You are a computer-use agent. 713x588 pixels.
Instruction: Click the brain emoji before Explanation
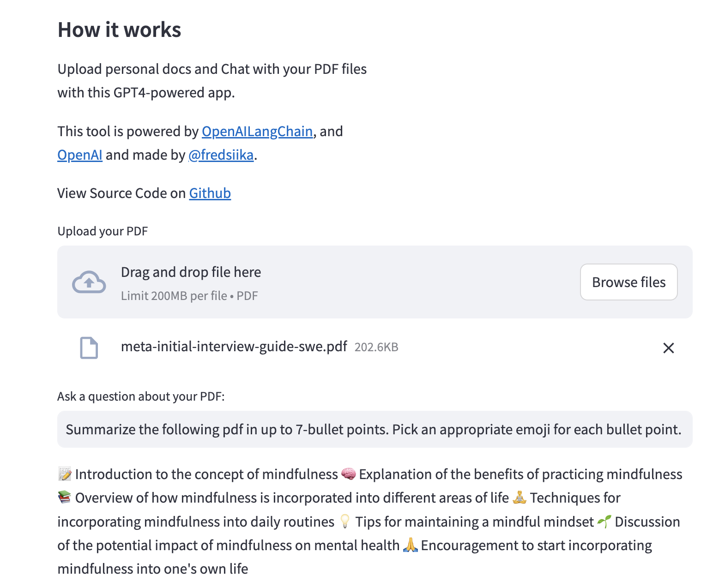pos(349,474)
